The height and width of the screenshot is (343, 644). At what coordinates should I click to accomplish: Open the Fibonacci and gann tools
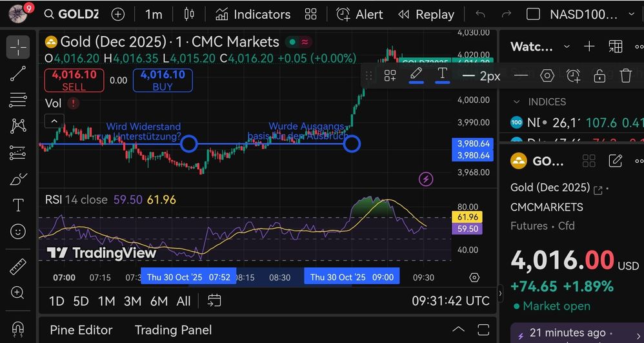(17, 99)
